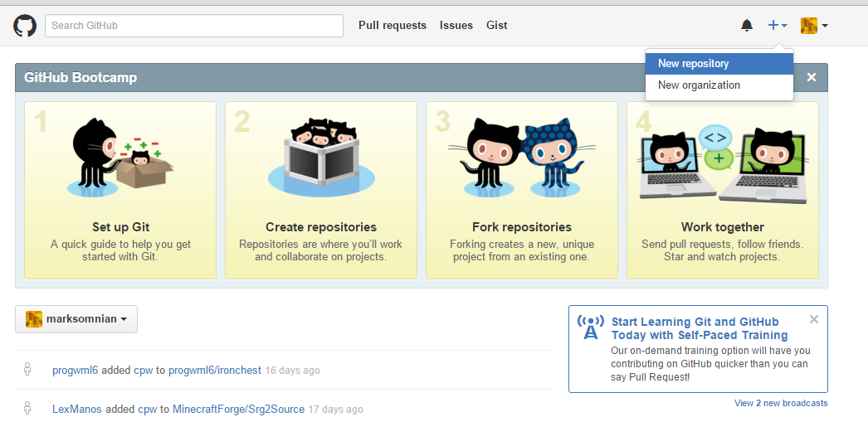Click '16 days ago' timestamp
This screenshot has height=422, width=868.
(293, 371)
